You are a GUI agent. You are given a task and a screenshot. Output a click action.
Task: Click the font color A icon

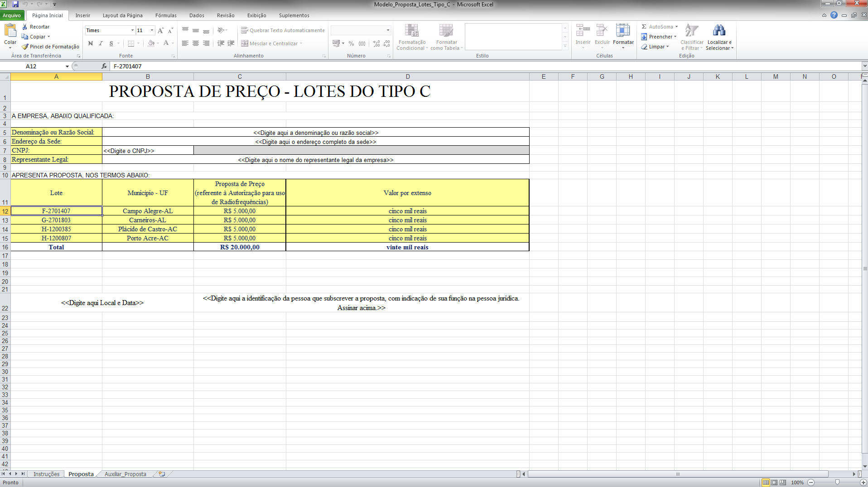(166, 43)
